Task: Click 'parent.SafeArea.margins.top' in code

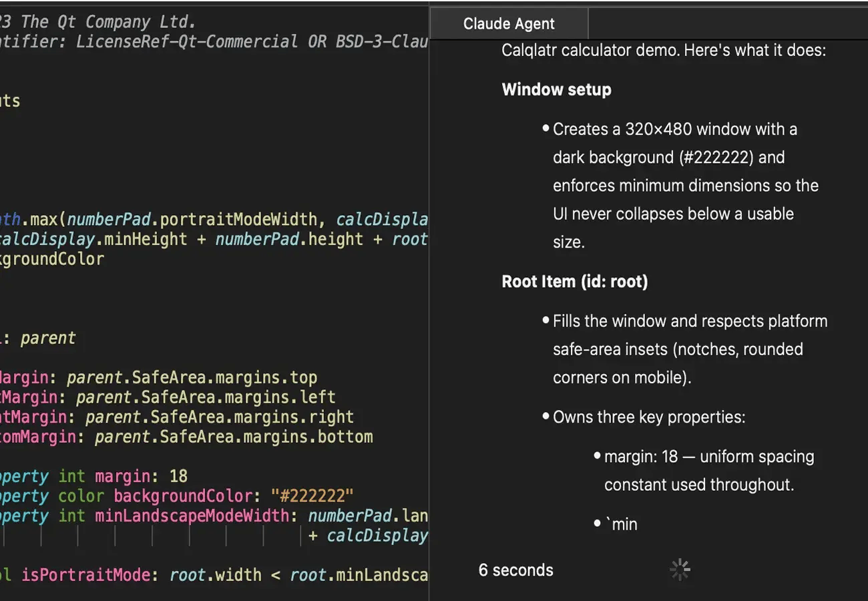Action: coord(192,378)
